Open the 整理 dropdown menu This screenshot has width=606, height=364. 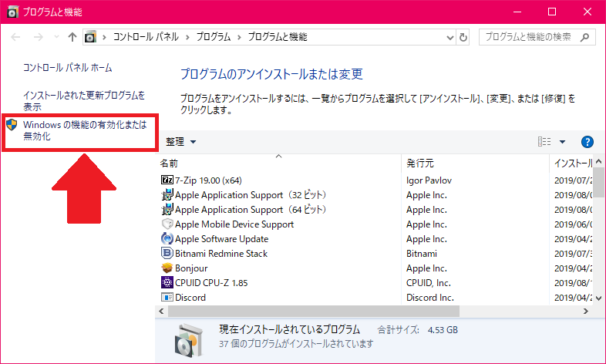181,142
